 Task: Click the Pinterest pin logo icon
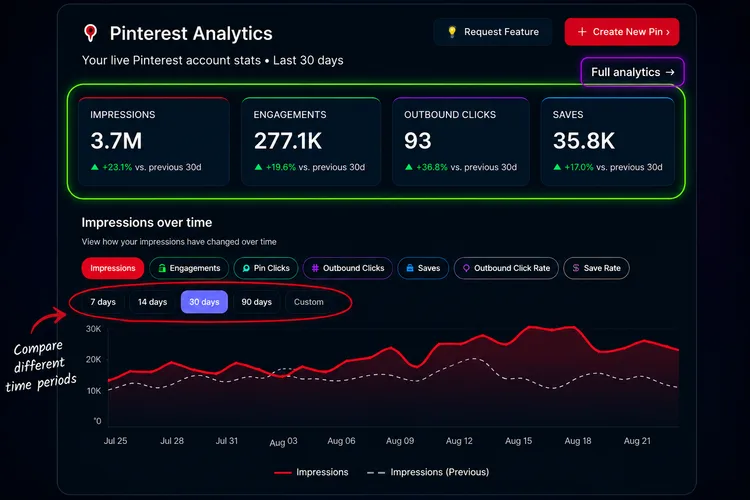90,33
